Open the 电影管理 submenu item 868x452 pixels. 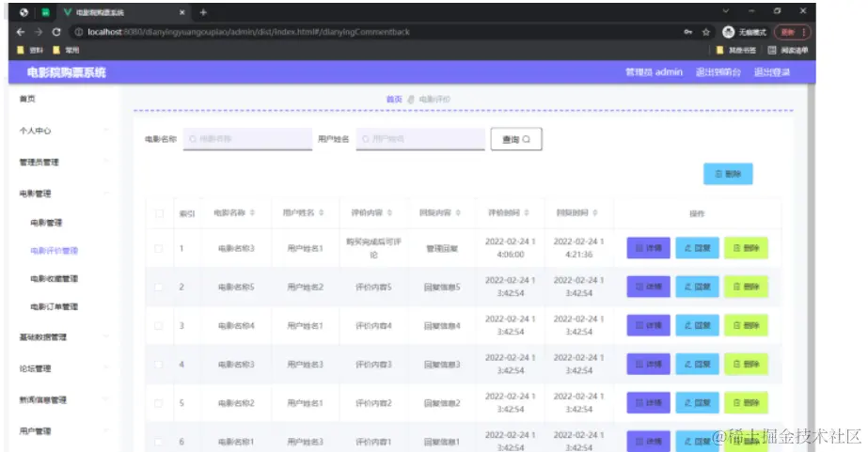click(x=46, y=223)
